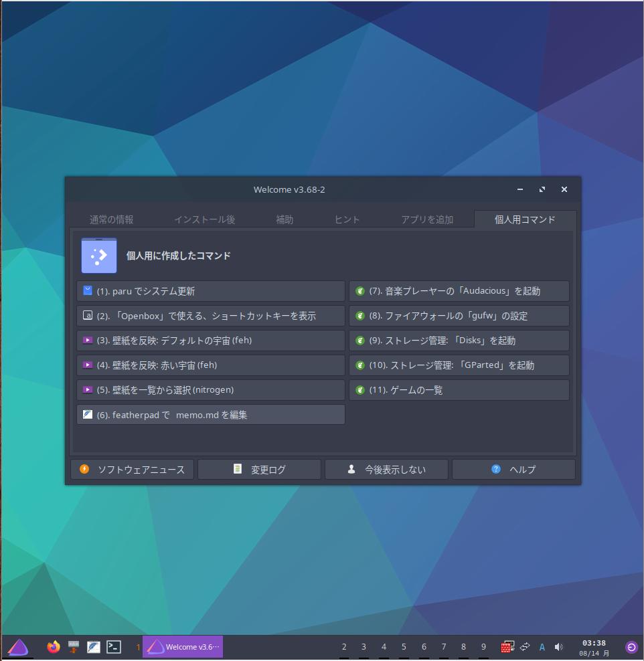The image size is (644, 661).
Task: Switch to workspace 4
Action: point(384,647)
